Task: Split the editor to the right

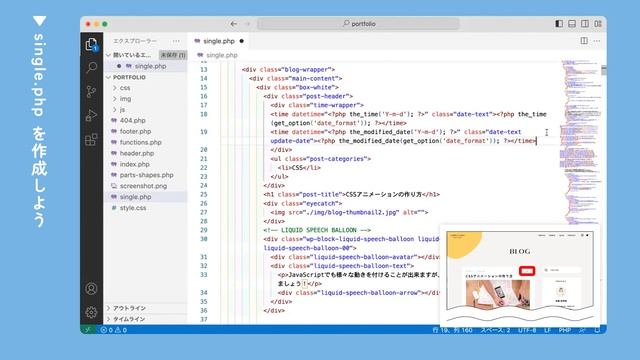Action: [x=584, y=41]
